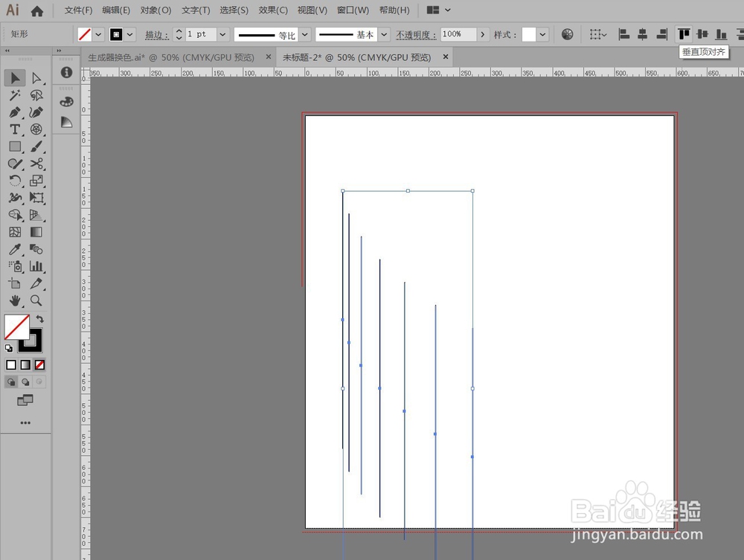The image size is (744, 560).
Task: Select the Zoom magnifier tool
Action: (36, 300)
